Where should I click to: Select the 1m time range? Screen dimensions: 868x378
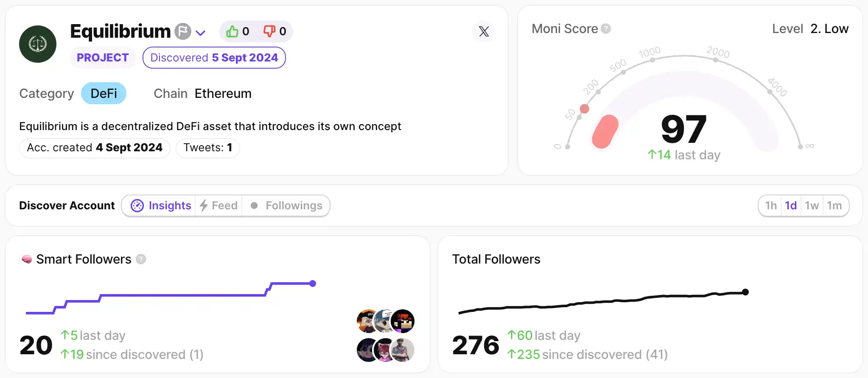pos(834,206)
